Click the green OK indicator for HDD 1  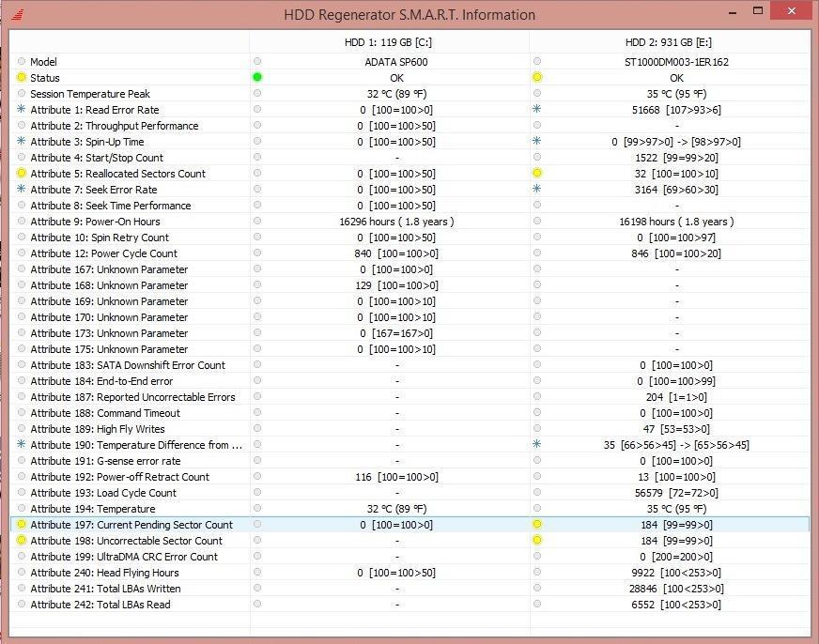pyautogui.click(x=257, y=78)
